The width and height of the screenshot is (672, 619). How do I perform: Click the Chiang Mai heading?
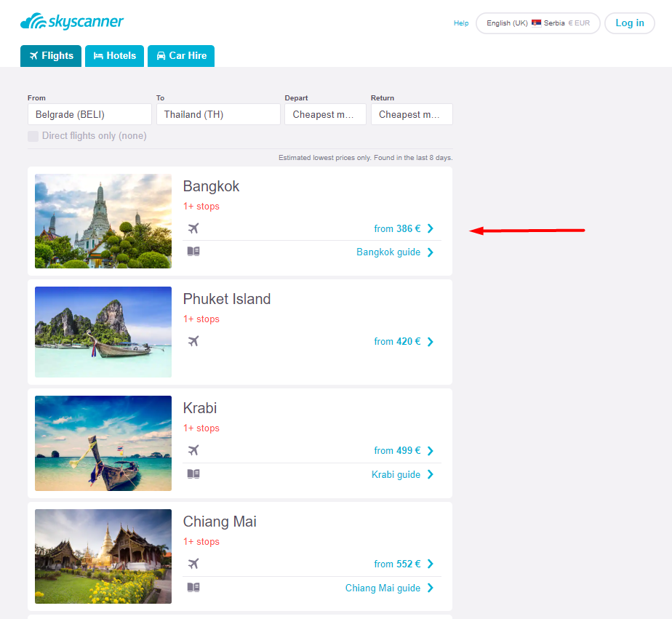coord(220,522)
